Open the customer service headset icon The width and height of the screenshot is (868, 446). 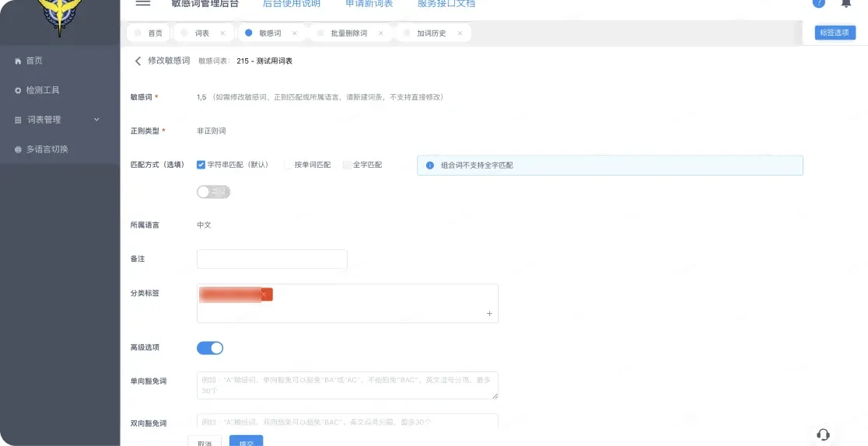(x=823, y=434)
